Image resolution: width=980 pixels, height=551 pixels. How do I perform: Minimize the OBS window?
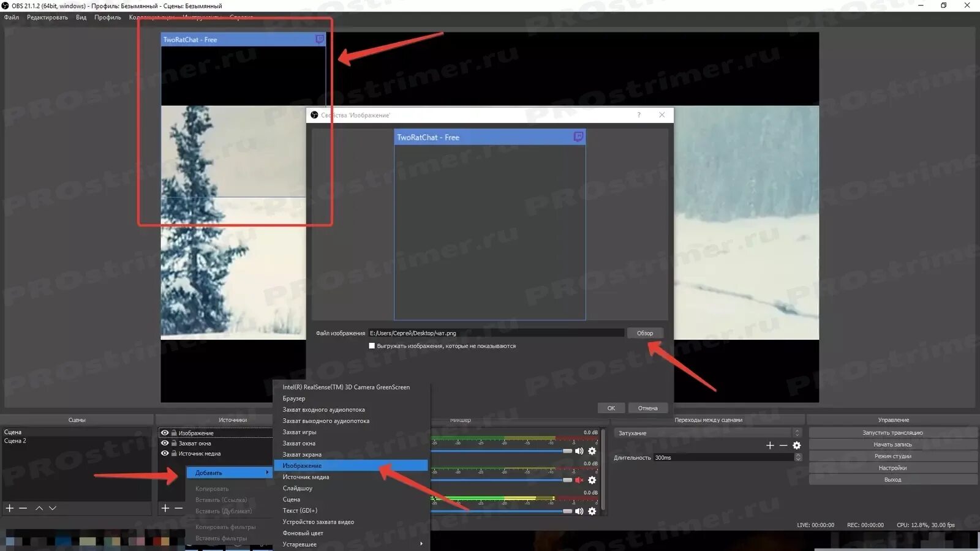(921, 6)
